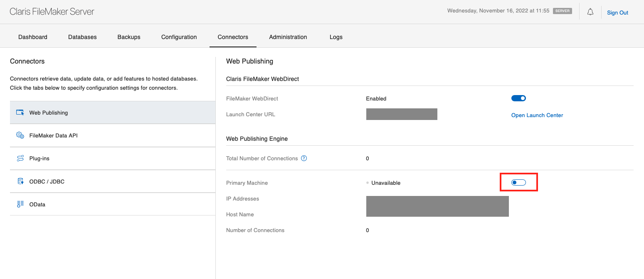This screenshot has height=279, width=644.
Task: Click the OData sidebar icon
Action: coord(20,204)
